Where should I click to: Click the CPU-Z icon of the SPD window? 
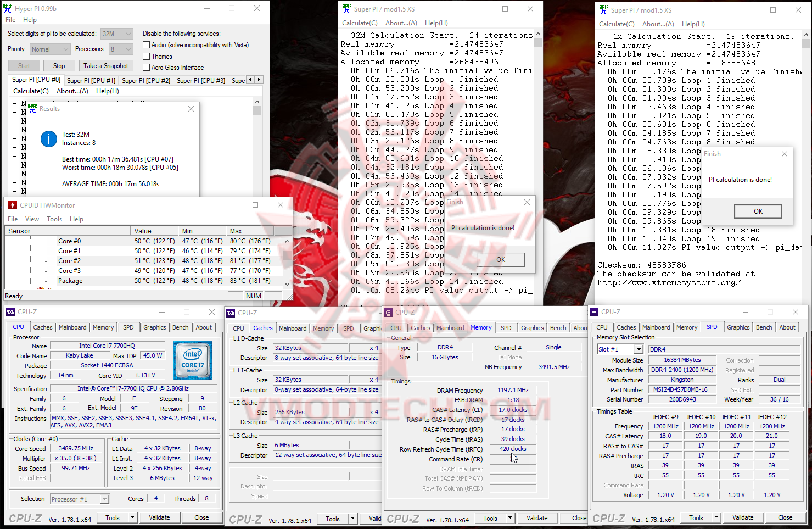pyautogui.click(x=594, y=312)
